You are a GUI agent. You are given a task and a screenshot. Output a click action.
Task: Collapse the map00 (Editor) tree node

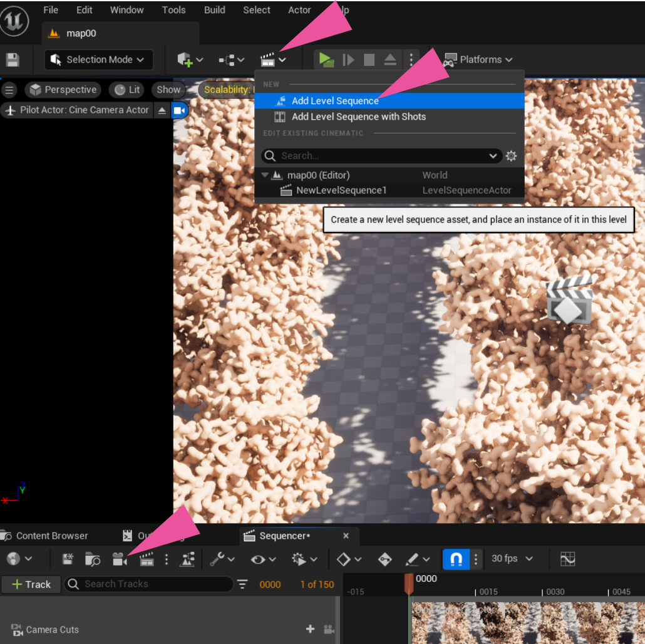265,175
